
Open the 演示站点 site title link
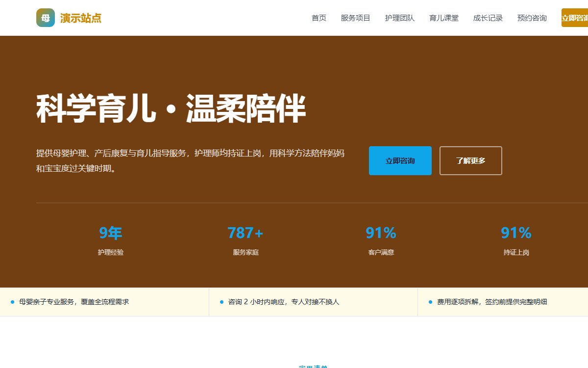click(81, 18)
